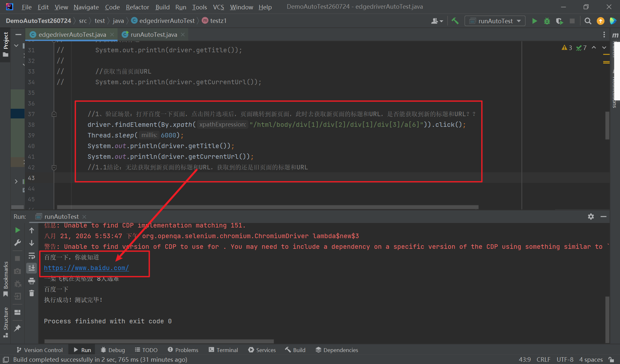Viewport: 620px width, 364px height.
Task: Click the green Build project hammer icon
Action: [455, 21]
